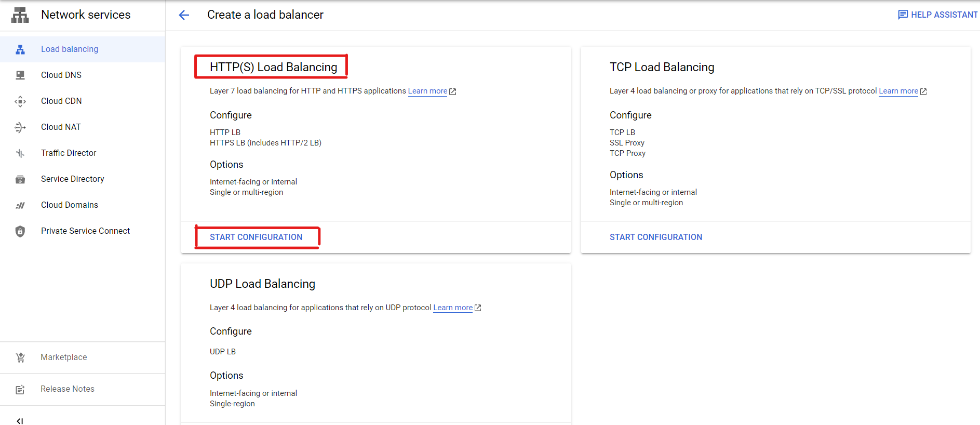Click the Network services logo icon
The height and width of the screenshot is (425, 980).
[x=20, y=15]
